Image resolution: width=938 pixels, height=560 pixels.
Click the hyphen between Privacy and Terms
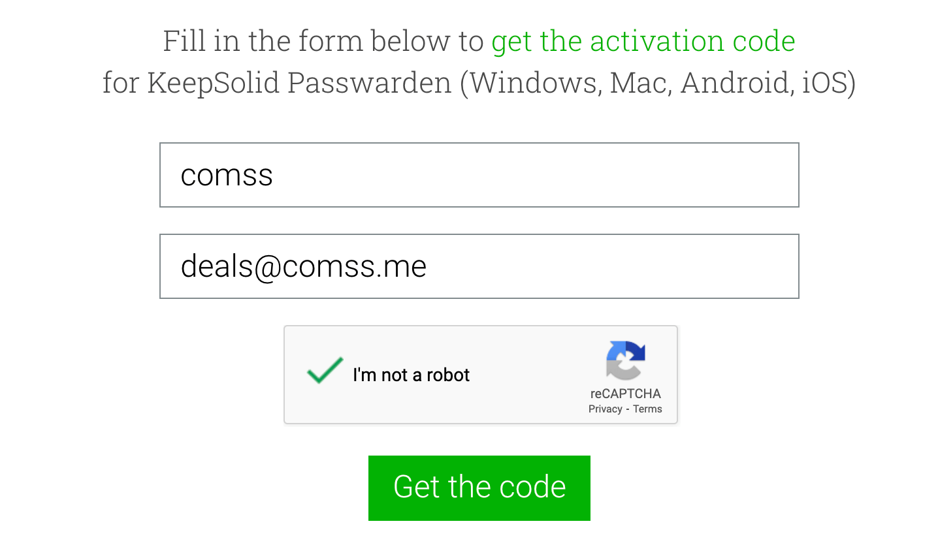point(628,409)
